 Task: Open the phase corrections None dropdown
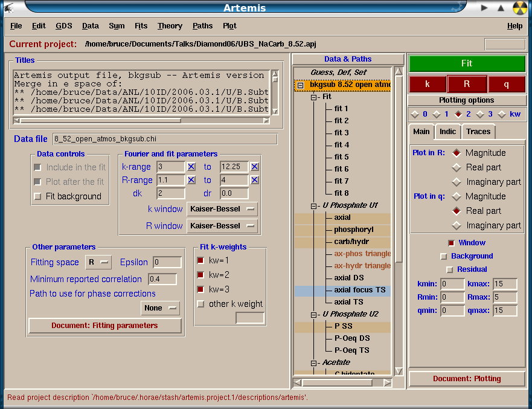click(x=160, y=308)
